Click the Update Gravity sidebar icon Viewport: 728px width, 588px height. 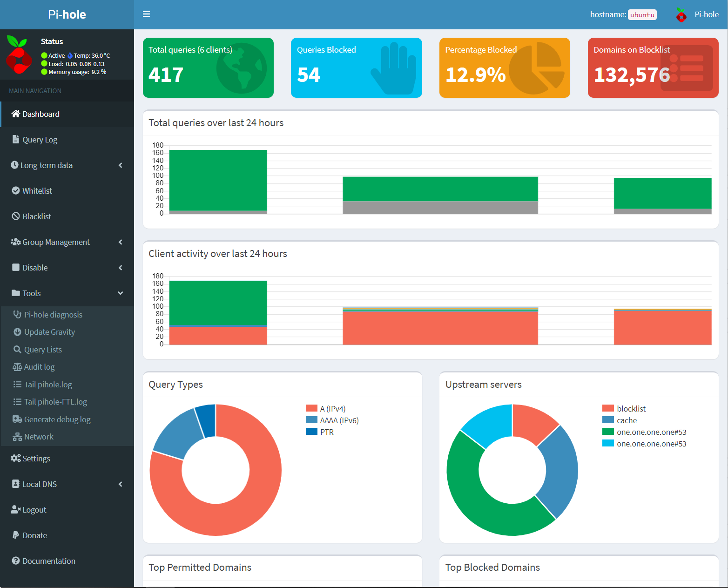tap(17, 332)
